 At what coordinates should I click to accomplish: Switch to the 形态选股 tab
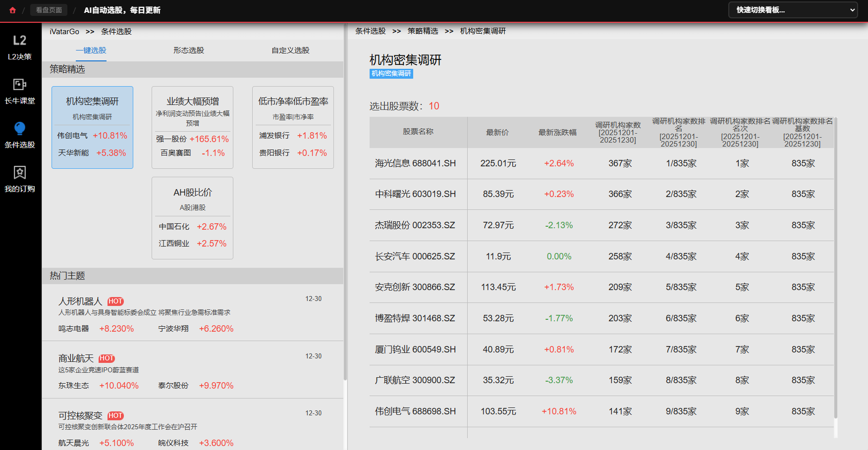(188, 50)
